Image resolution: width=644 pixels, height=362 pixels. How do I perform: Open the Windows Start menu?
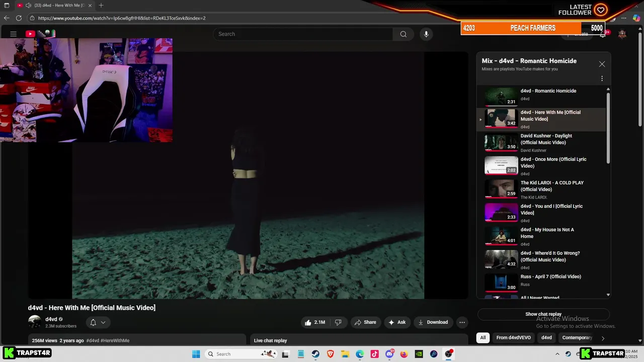point(196,354)
